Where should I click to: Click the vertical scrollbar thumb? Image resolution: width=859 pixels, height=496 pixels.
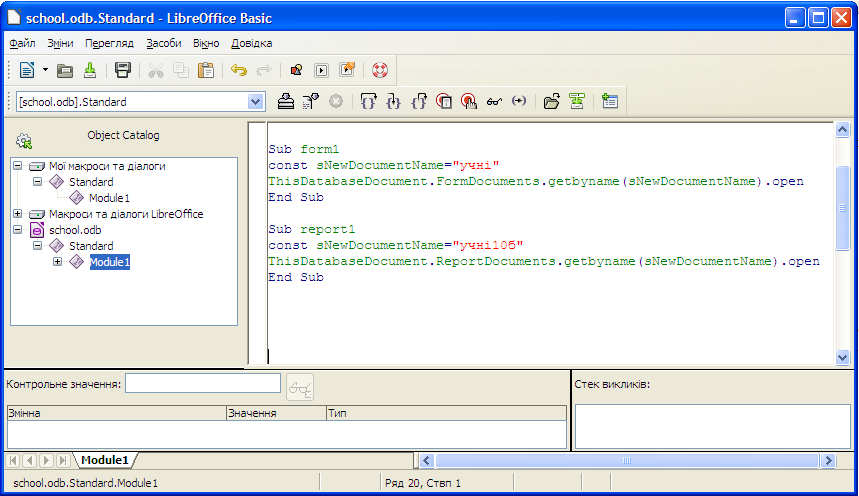[843, 208]
